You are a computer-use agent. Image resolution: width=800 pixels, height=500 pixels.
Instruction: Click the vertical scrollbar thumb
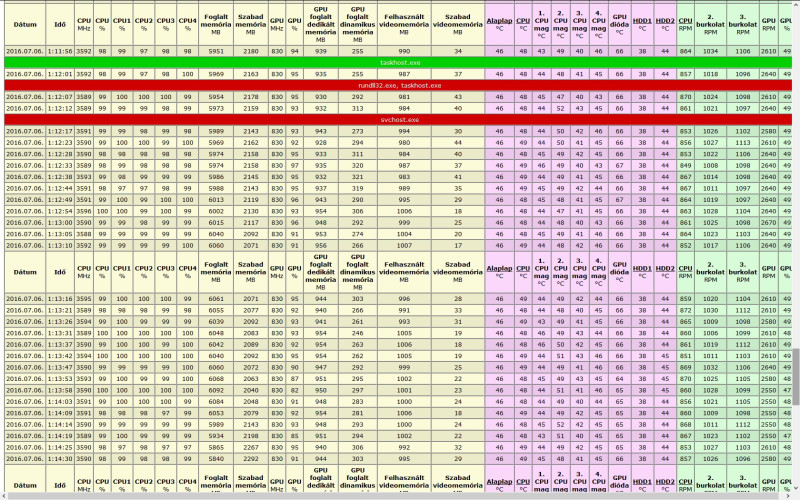[x=796, y=376]
